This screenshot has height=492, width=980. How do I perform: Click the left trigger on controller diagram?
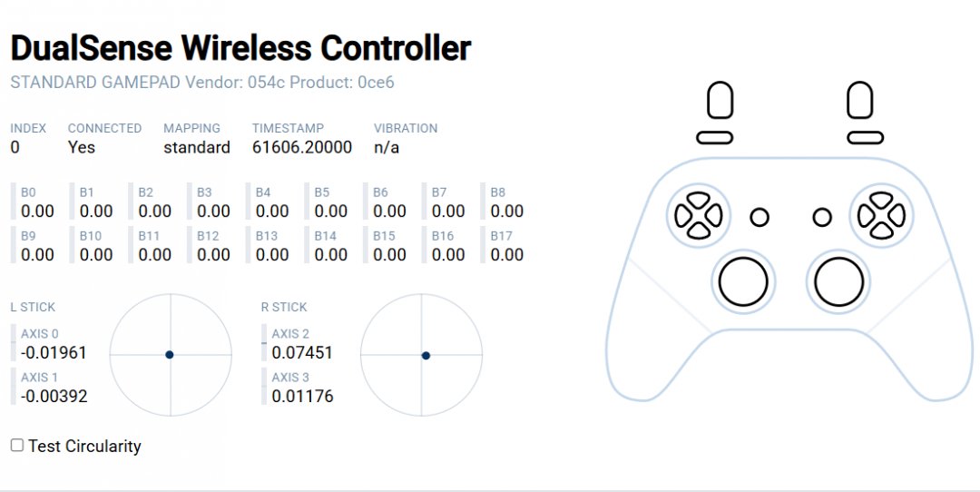pyautogui.click(x=720, y=101)
